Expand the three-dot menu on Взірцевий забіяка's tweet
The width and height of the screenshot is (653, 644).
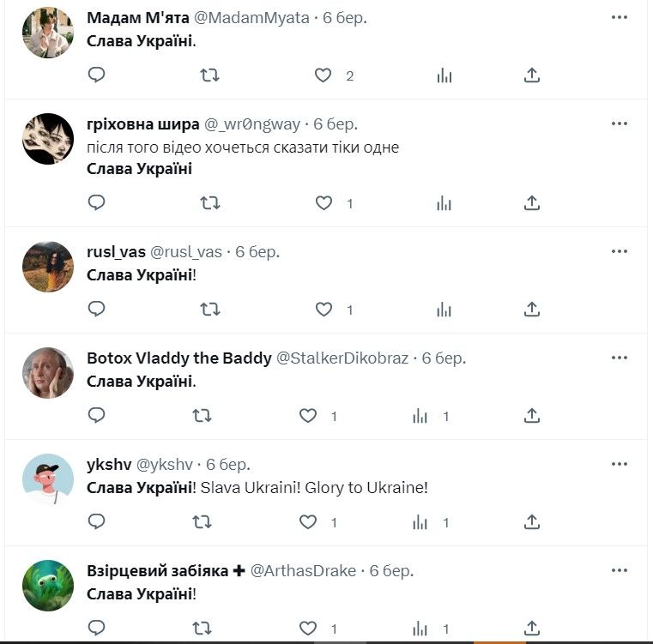620,570
